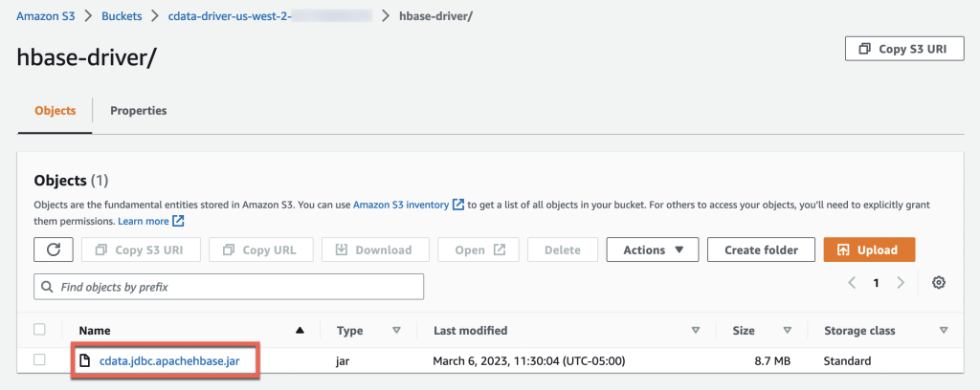980x390 pixels.
Task: Sort objects by Storage class column
Action: [x=943, y=330]
